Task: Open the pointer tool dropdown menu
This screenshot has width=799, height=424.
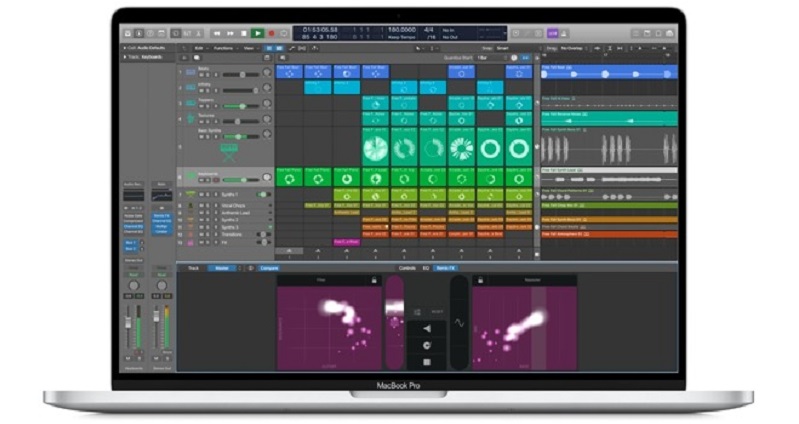Action: click(420, 48)
